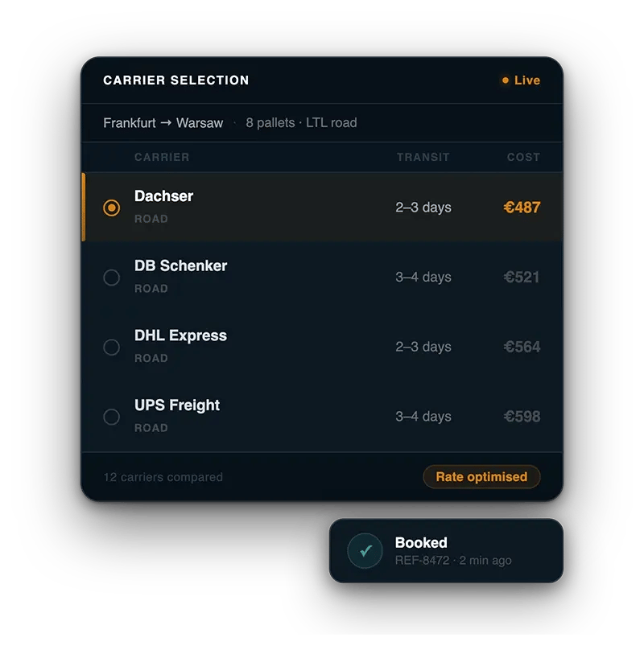644x646 pixels.
Task: Click the Rate optimised badge
Action: pyautogui.click(x=481, y=477)
